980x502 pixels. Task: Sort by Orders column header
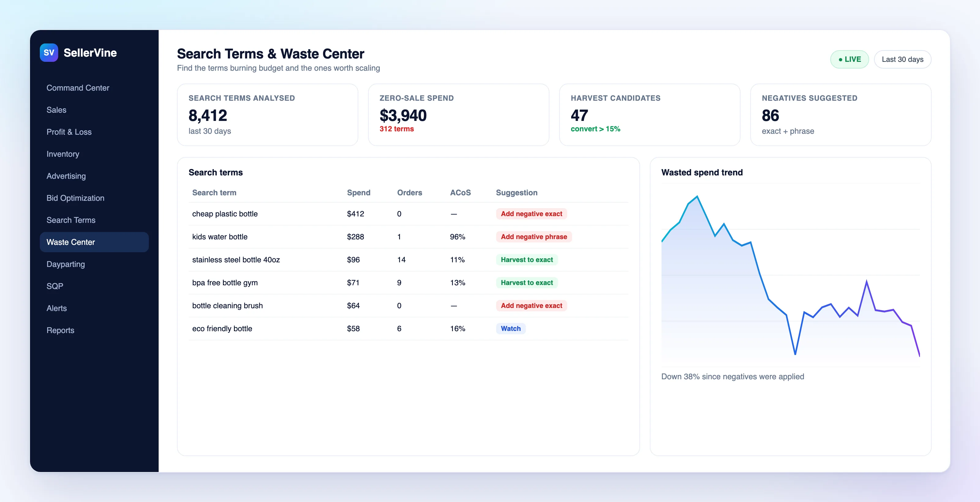click(409, 193)
